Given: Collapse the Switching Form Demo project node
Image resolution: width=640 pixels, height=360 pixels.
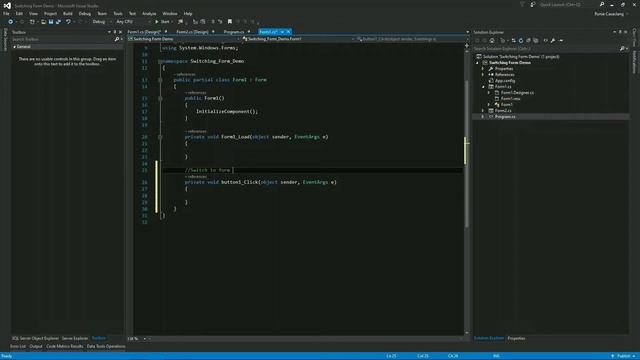Looking at the screenshot, I should pos(477,63).
